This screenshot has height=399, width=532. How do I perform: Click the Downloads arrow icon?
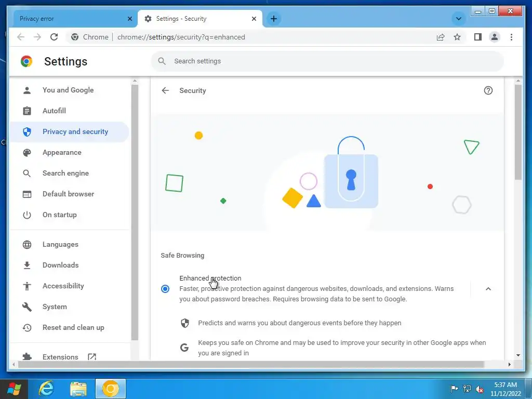[x=27, y=265]
